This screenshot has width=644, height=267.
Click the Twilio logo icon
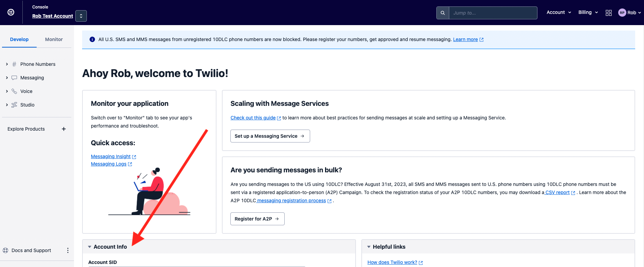[x=11, y=12]
